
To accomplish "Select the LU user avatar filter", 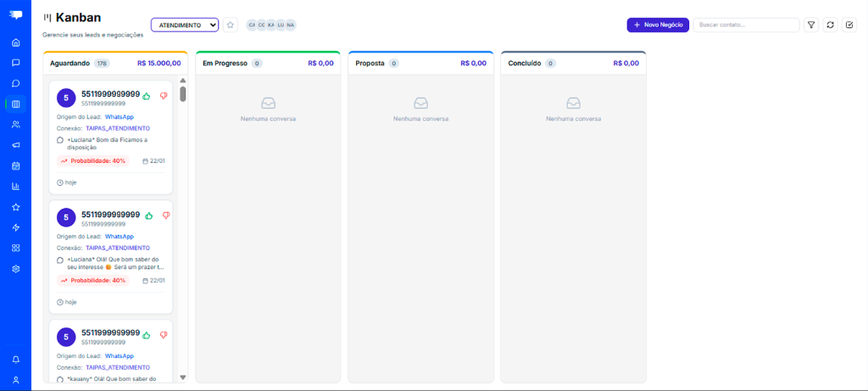I will point(281,25).
